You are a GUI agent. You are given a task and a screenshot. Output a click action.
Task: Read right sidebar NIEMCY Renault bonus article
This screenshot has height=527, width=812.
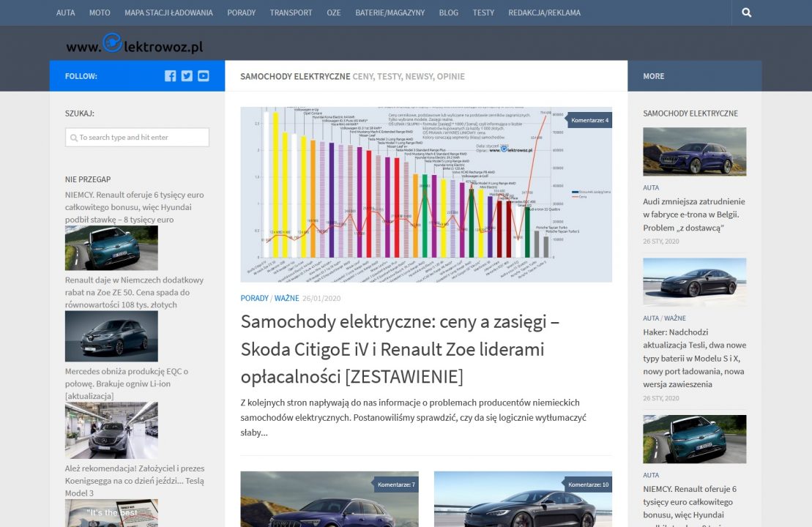(690, 505)
